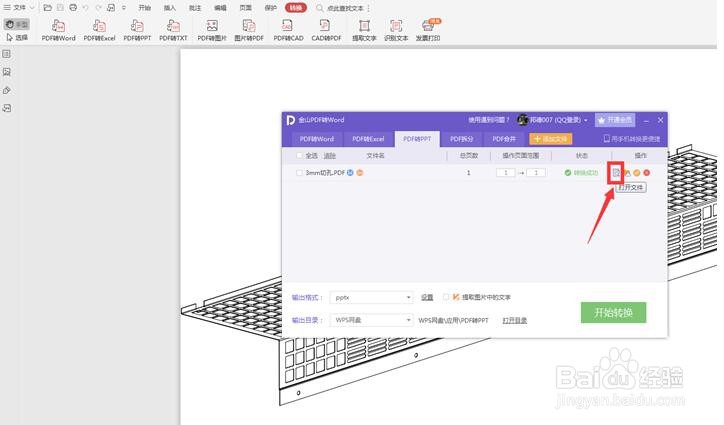Click the orange circle icon in 操作 column

[x=637, y=173]
